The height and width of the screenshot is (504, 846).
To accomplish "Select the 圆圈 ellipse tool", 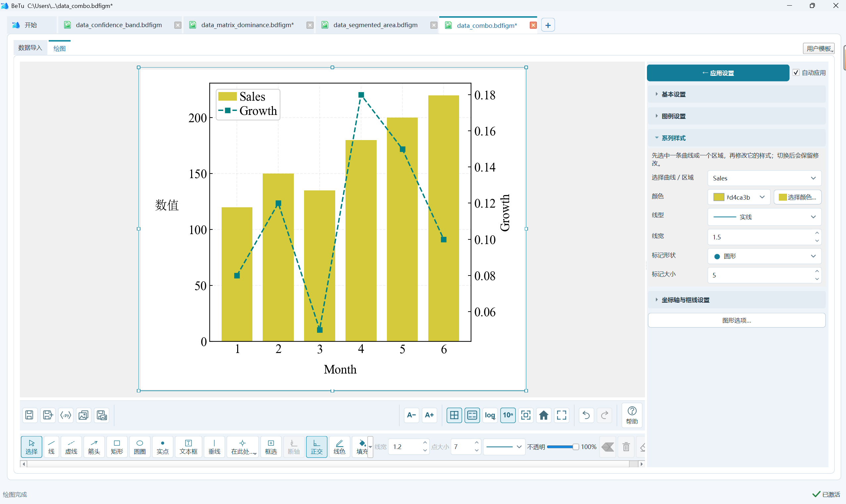I will [139, 447].
